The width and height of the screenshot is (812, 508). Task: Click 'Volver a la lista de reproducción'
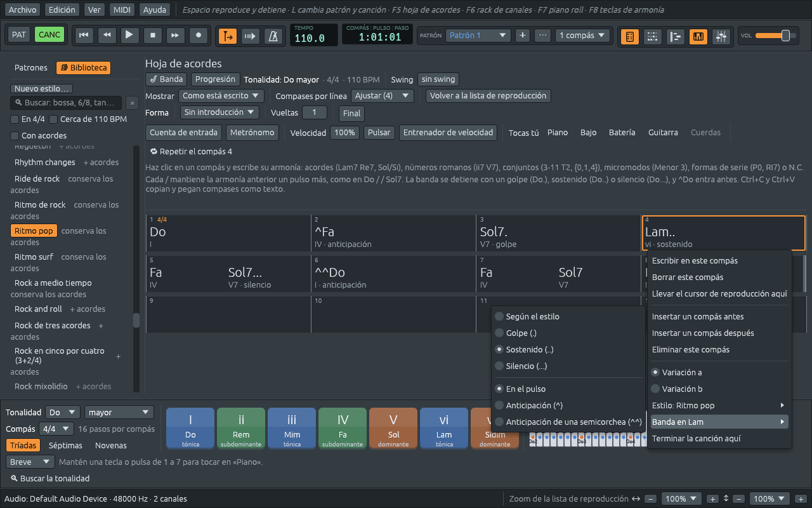(x=488, y=96)
